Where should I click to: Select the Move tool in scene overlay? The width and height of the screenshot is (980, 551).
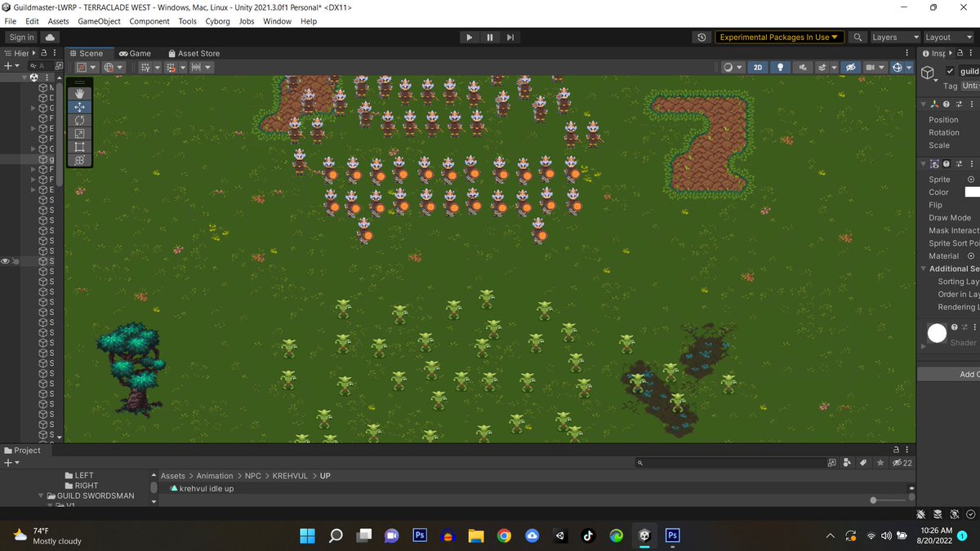tap(79, 107)
